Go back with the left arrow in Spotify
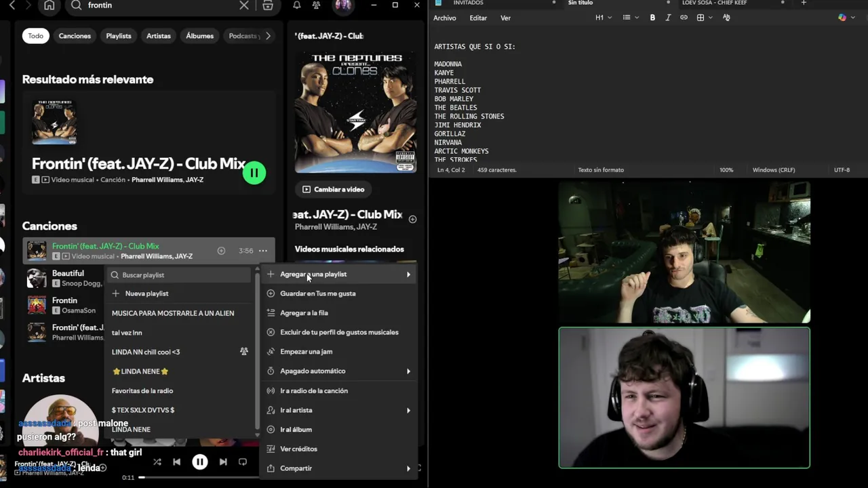The width and height of the screenshot is (868, 488). tap(12, 5)
